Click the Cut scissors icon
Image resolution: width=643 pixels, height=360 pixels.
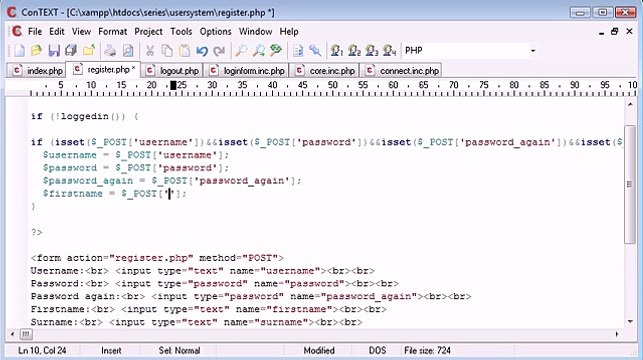pyautogui.click(x=150, y=51)
